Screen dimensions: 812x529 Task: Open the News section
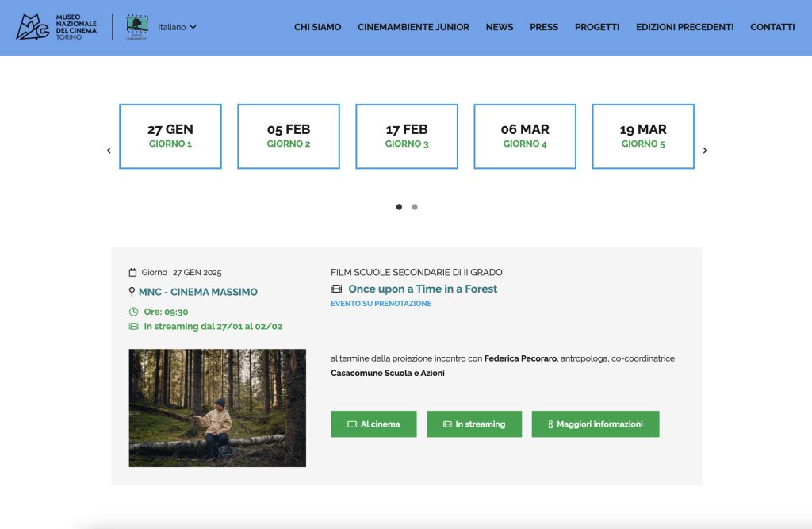(x=499, y=27)
